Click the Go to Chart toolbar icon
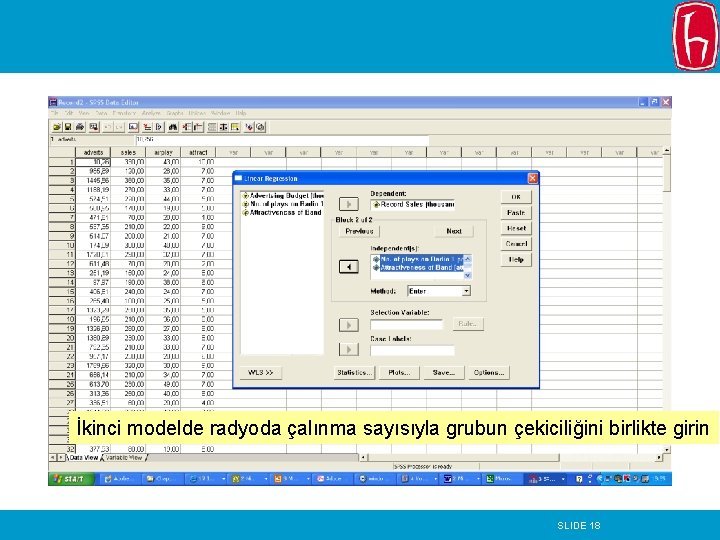The height and width of the screenshot is (540, 720). click(x=134, y=127)
